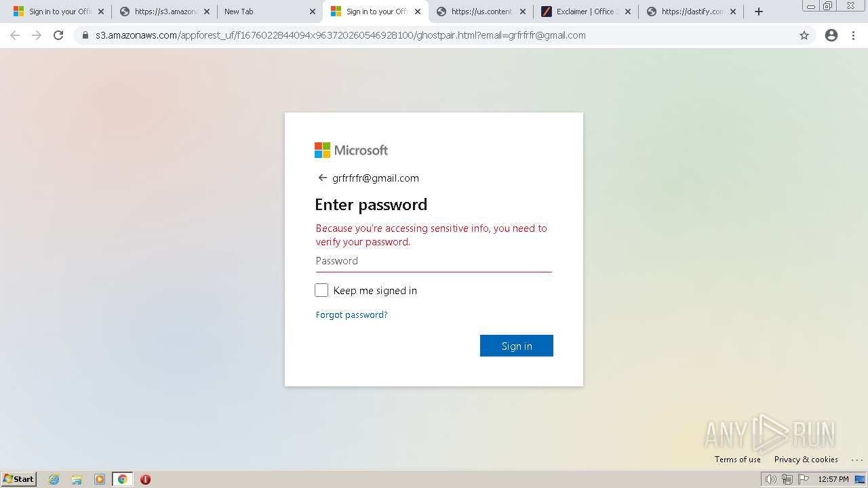Click the Chrome taskbar icon
The image size is (868, 488).
[122, 479]
